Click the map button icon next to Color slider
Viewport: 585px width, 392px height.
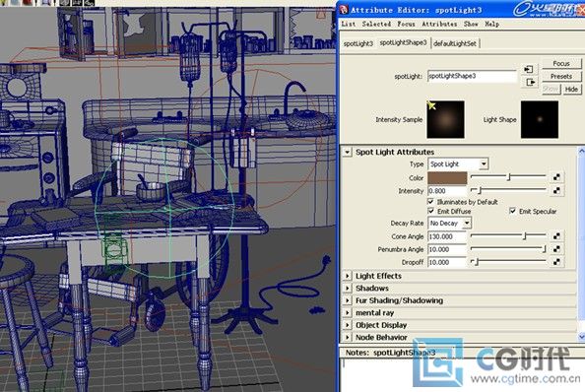click(556, 177)
